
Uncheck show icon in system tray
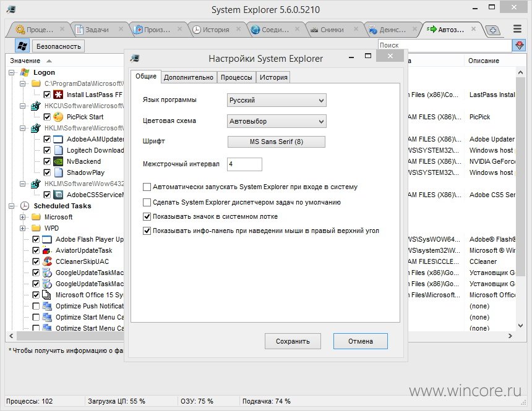click(147, 216)
